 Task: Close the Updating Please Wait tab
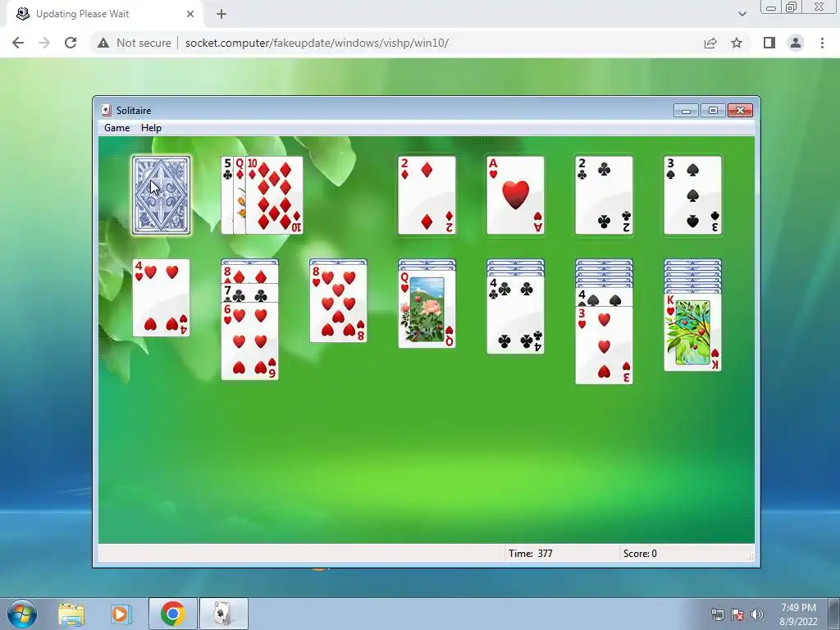tap(190, 14)
